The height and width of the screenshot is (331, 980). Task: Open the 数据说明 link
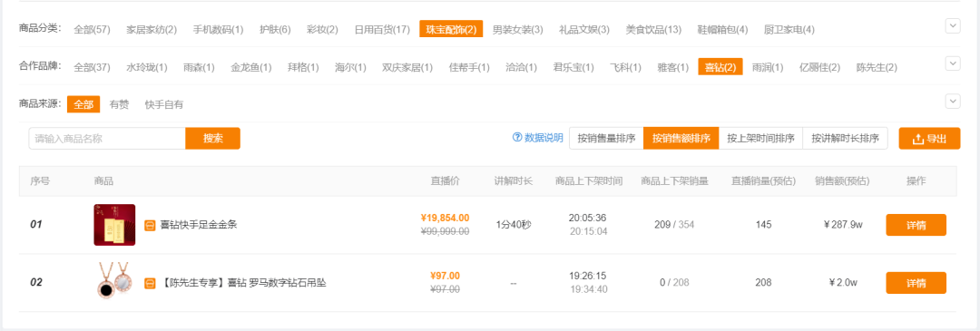pyautogui.click(x=544, y=138)
